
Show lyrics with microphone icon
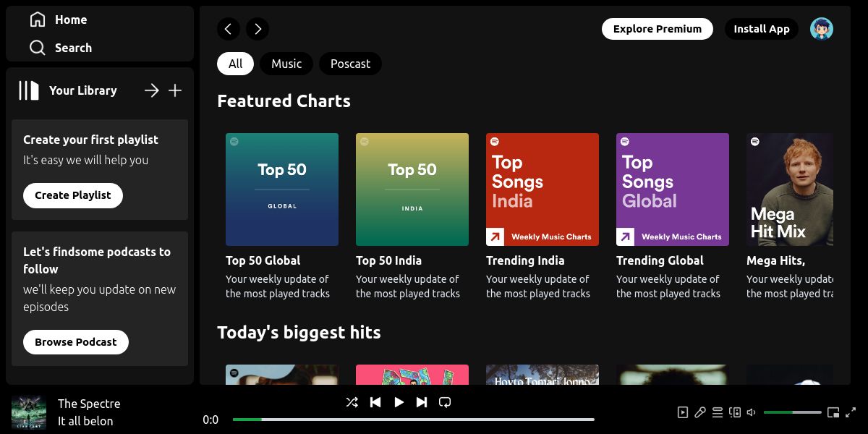click(x=700, y=412)
